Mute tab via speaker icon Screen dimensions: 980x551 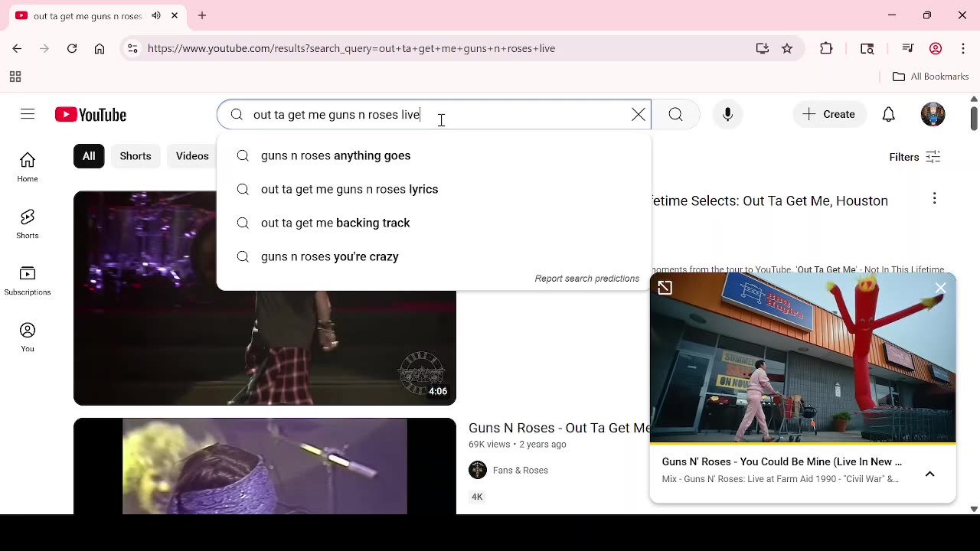[156, 15]
